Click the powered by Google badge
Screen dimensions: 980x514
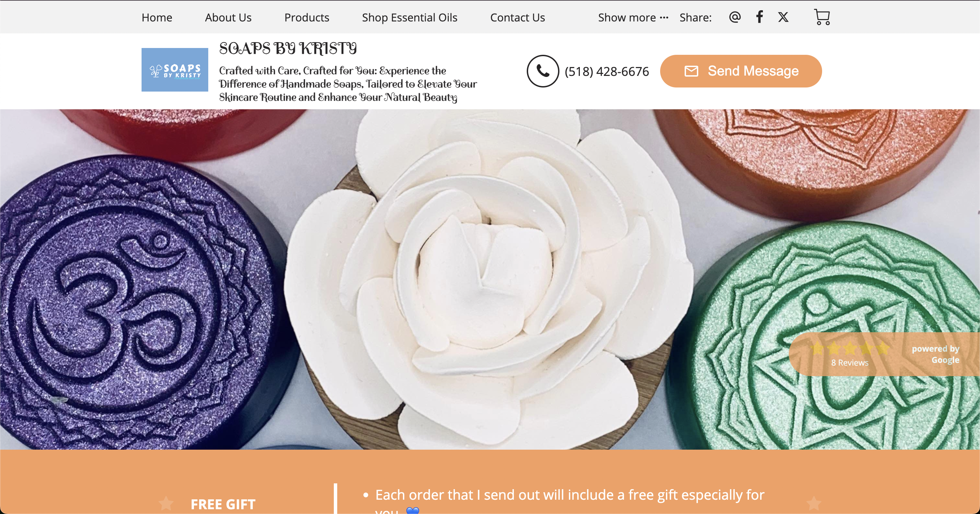tap(935, 354)
